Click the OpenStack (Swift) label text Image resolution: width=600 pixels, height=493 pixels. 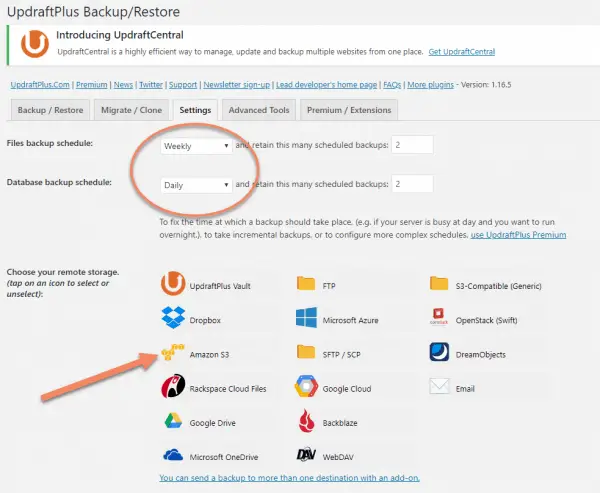point(486,320)
